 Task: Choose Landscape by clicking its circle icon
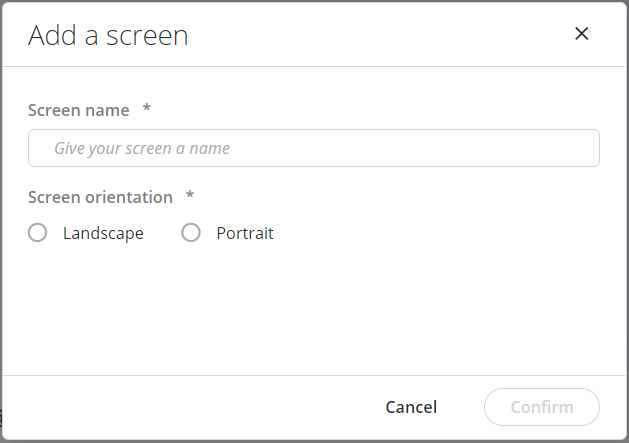38,233
